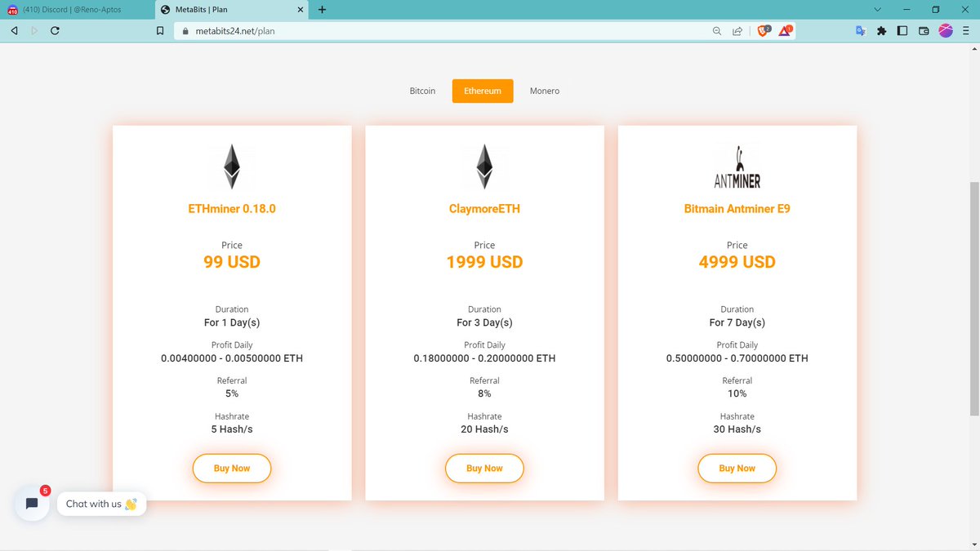This screenshot has height=551, width=980.
Task: Select the Ethereum plans tab
Action: 483,91
